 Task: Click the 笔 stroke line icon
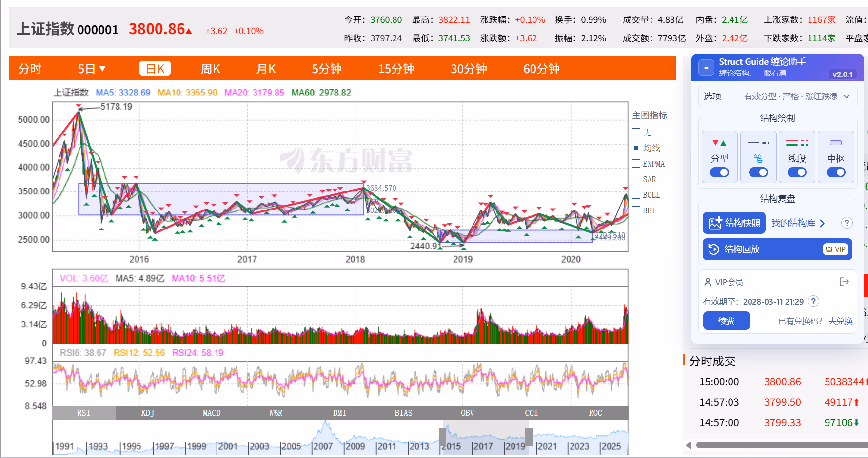758,143
